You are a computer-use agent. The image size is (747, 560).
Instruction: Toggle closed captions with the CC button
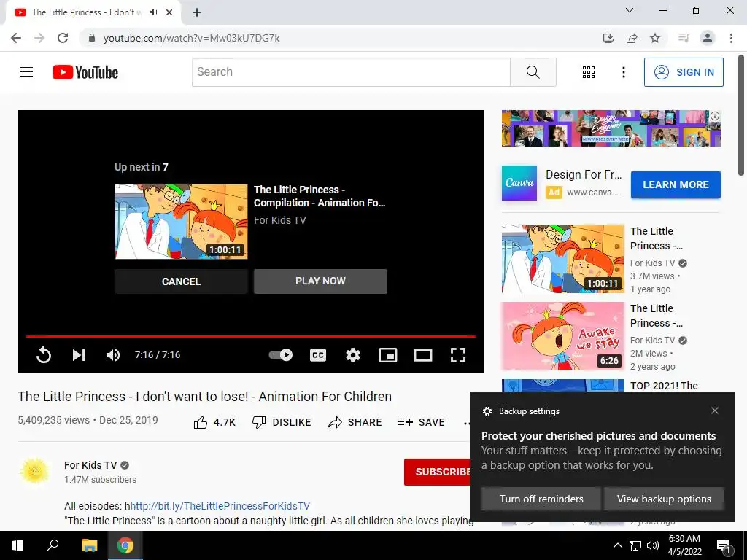[x=318, y=355]
